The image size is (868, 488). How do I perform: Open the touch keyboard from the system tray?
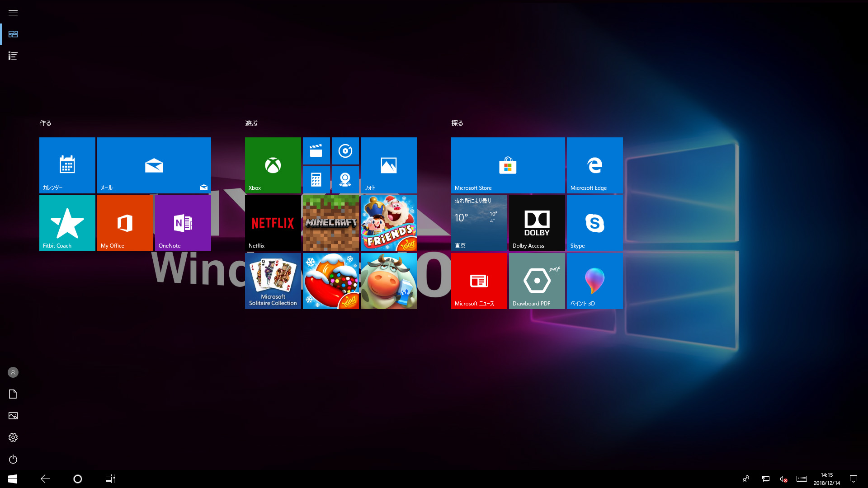802,479
